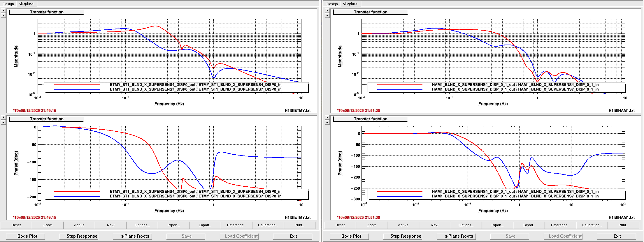
Task: Click the red SUPERSENS4 legend line in HAM1 magnitude plot
Action: pos(400,85)
